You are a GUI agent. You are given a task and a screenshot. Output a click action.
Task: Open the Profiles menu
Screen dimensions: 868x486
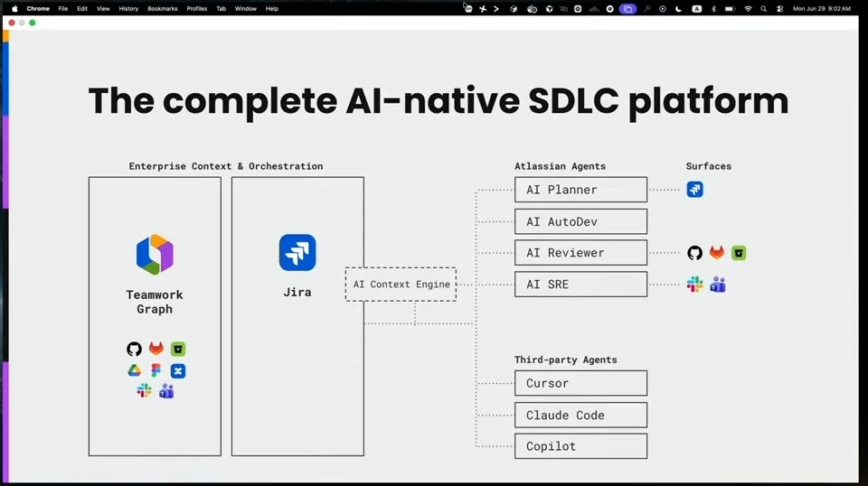(196, 9)
